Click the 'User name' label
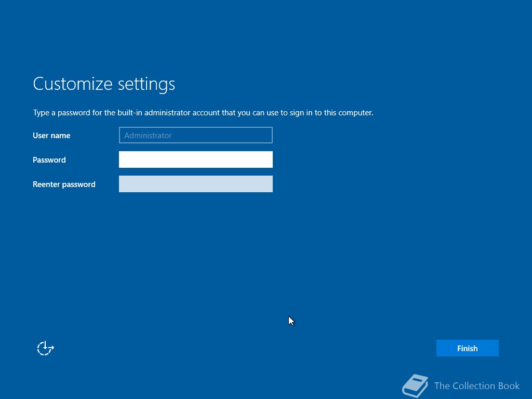This screenshot has width=532, height=399. pyautogui.click(x=51, y=136)
